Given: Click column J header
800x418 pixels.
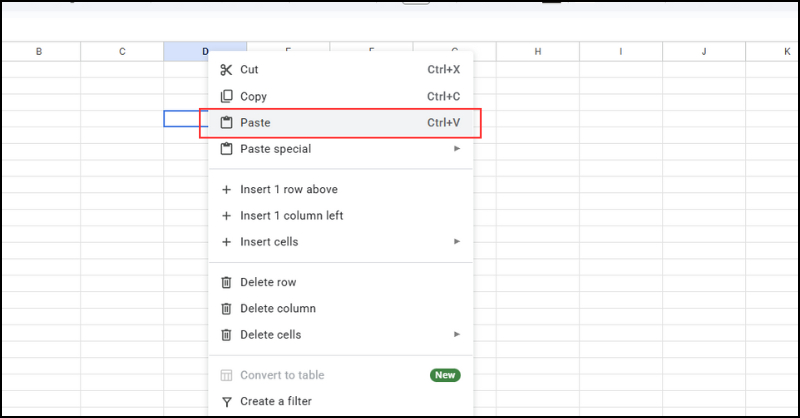Looking at the screenshot, I should pyautogui.click(x=703, y=51).
